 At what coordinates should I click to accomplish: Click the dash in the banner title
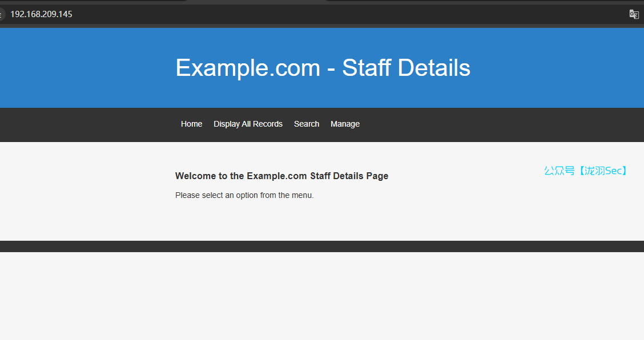tap(331, 69)
